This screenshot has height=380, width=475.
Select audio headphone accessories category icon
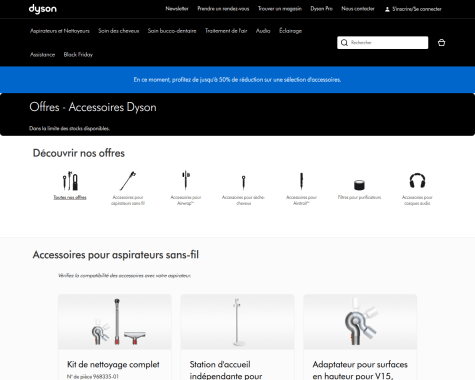[417, 181]
